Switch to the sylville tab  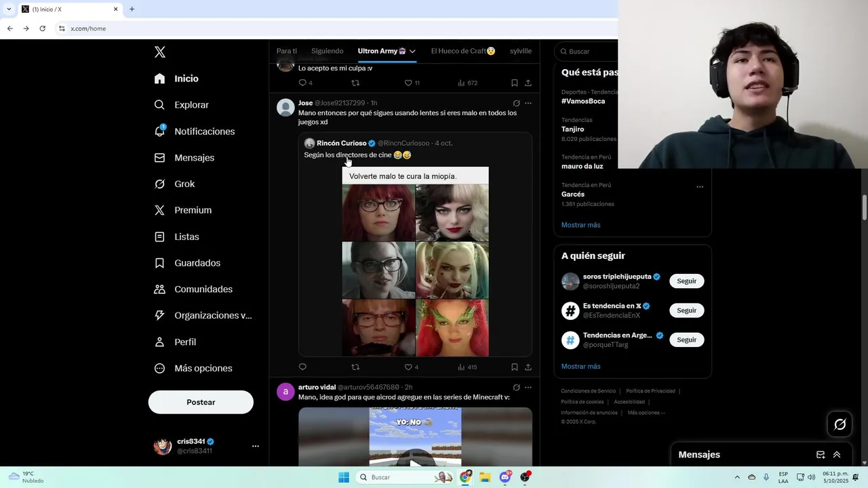pyautogui.click(x=521, y=51)
